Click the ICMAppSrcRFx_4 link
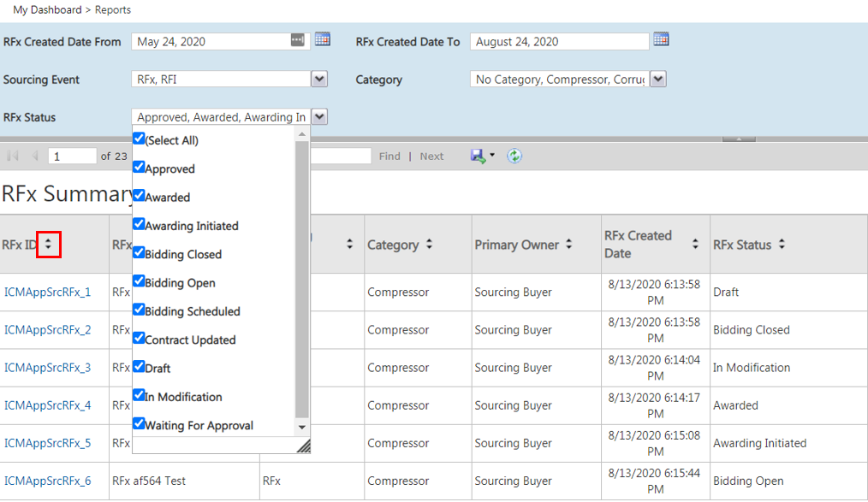This screenshot has height=502, width=868. (47, 405)
